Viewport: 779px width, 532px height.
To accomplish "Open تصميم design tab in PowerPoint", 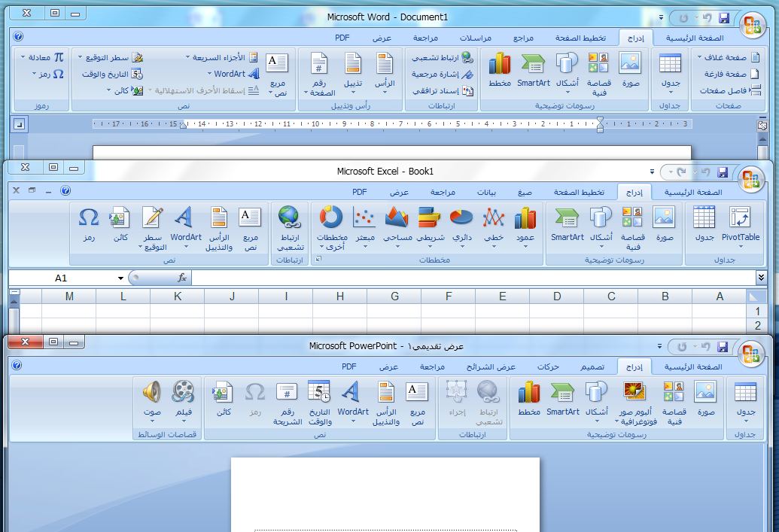I will (592, 366).
